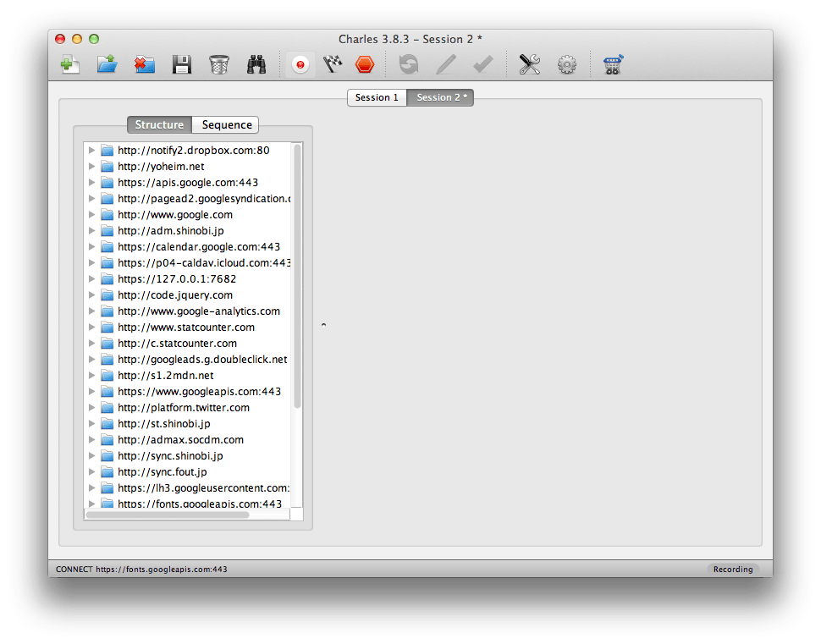Click the shopping cart purchase icon

click(x=613, y=64)
